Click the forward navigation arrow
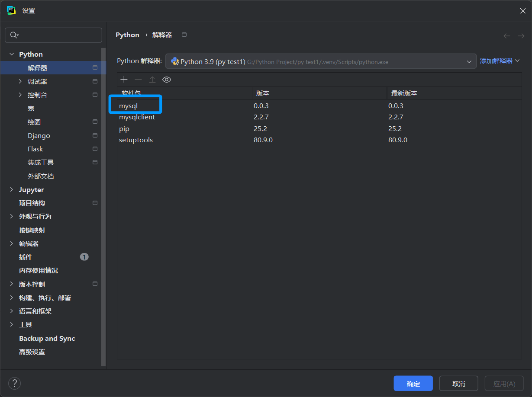This screenshot has width=532, height=397. point(521,36)
